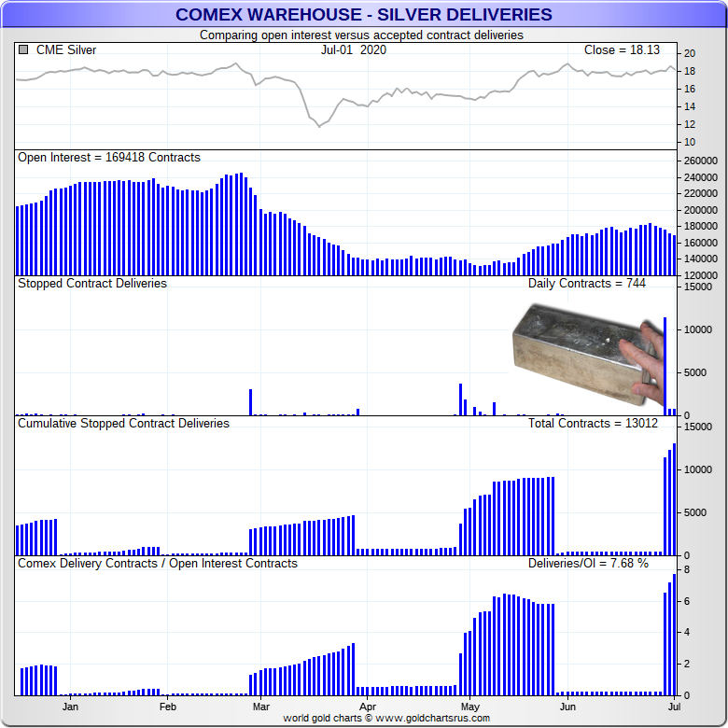The width and height of the screenshot is (728, 728).
Task: Click the Deliveries/OI = 7.68 % value
Action: (x=588, y=563)
